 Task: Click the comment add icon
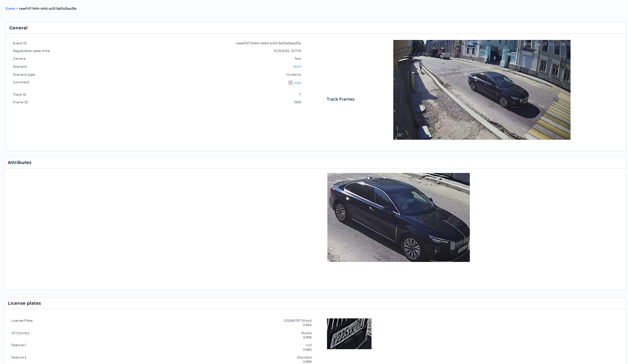[290, 83]
